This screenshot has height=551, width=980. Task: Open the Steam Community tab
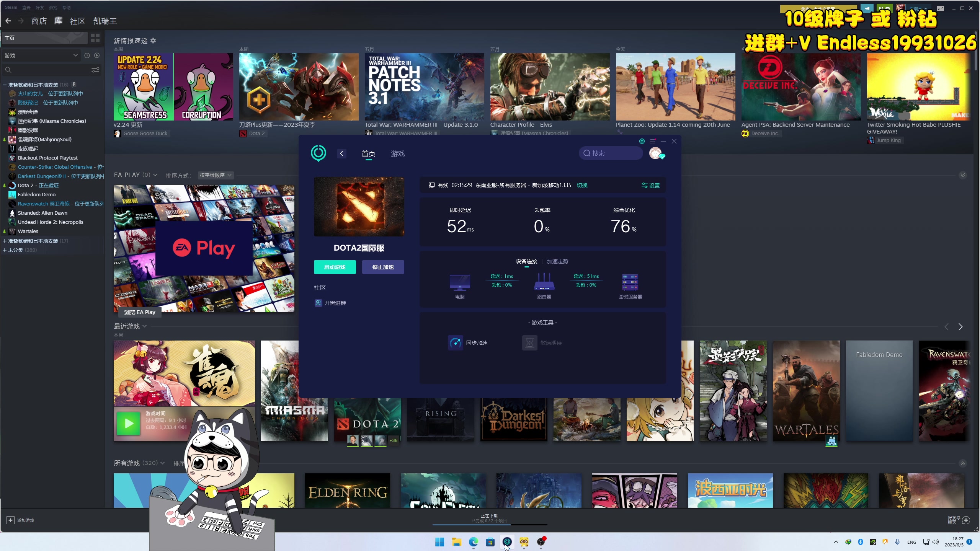pos(77,21)
